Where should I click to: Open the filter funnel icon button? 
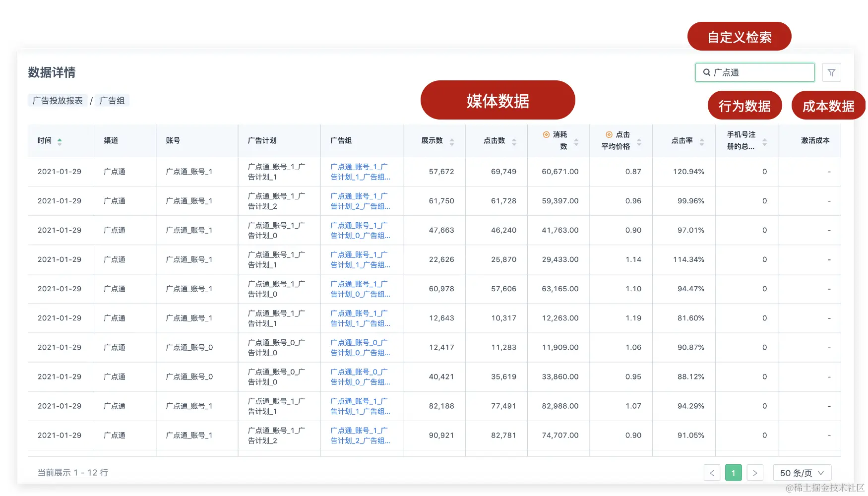831,72
